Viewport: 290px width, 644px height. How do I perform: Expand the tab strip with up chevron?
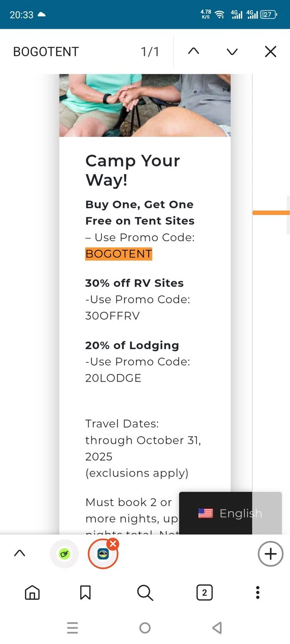pos(19,553)
